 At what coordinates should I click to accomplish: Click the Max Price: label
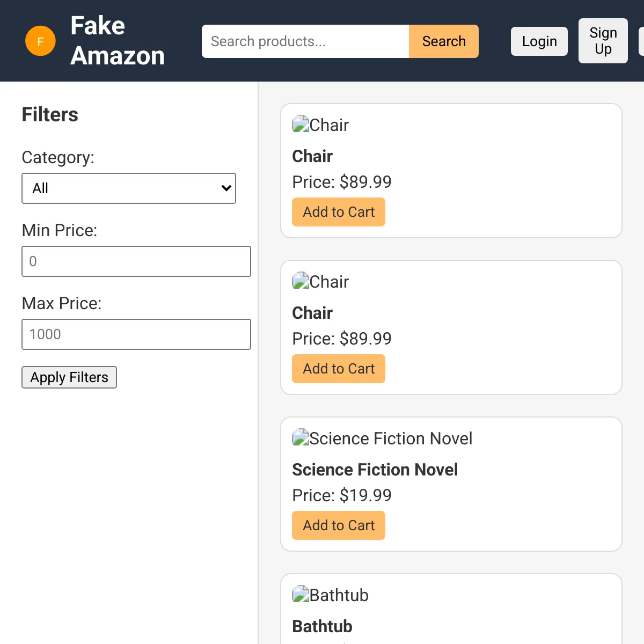click(x=62, y=303)
